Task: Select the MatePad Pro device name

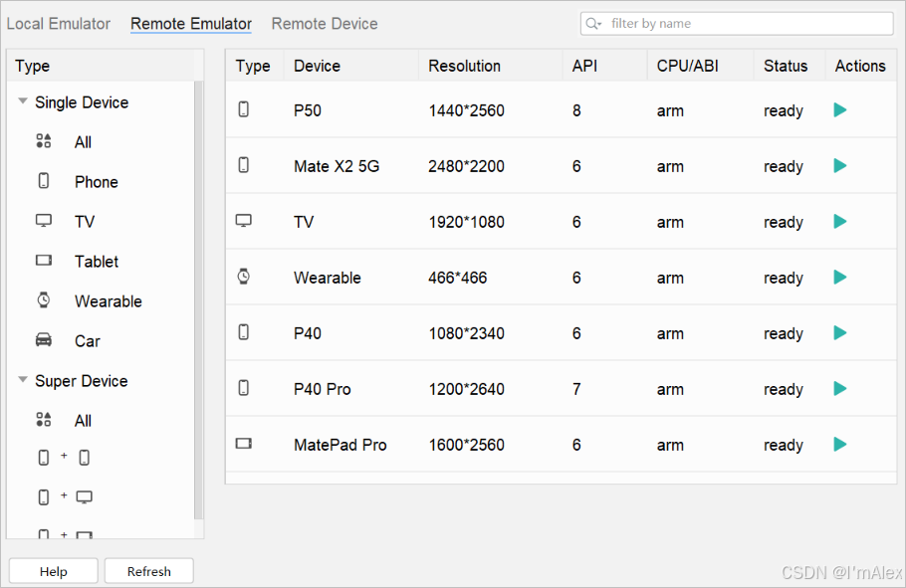Action: [x=340, y=445]
